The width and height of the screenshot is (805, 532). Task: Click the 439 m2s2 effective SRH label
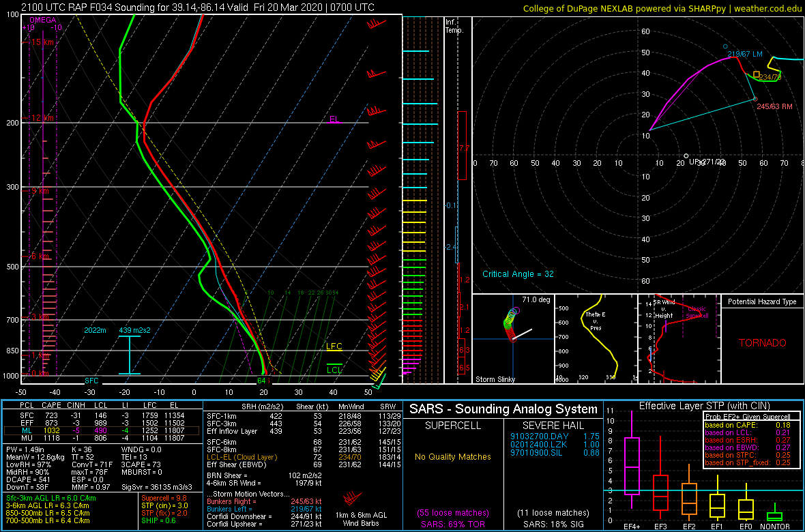[134, 330]
